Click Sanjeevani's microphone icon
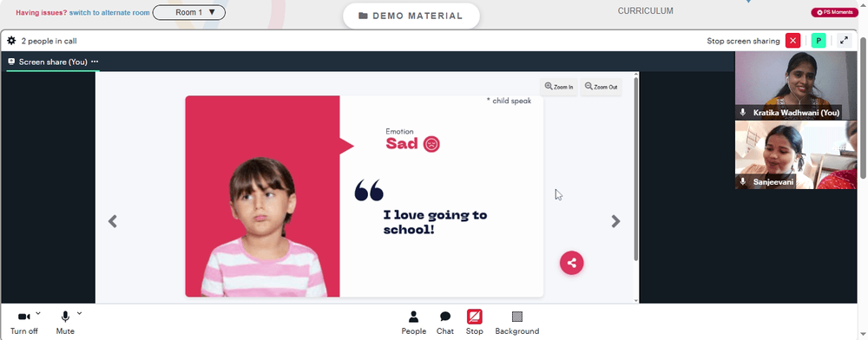 click(x=743, y=181)
